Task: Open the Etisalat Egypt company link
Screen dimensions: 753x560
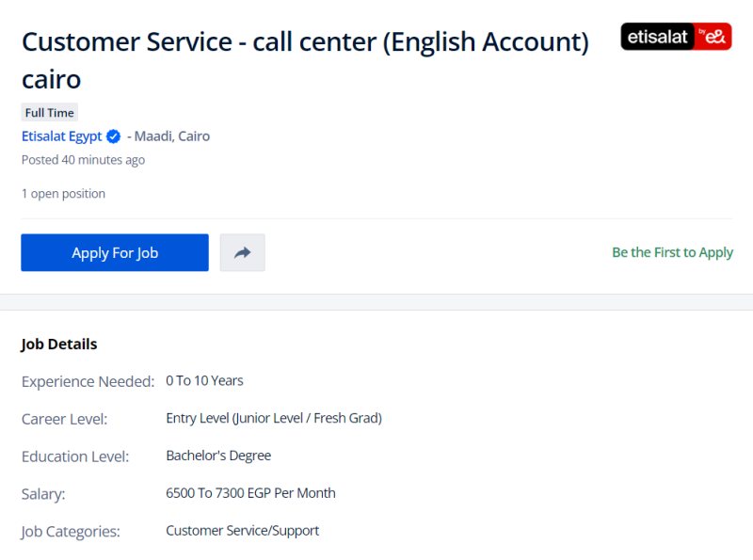Action: 61,136
